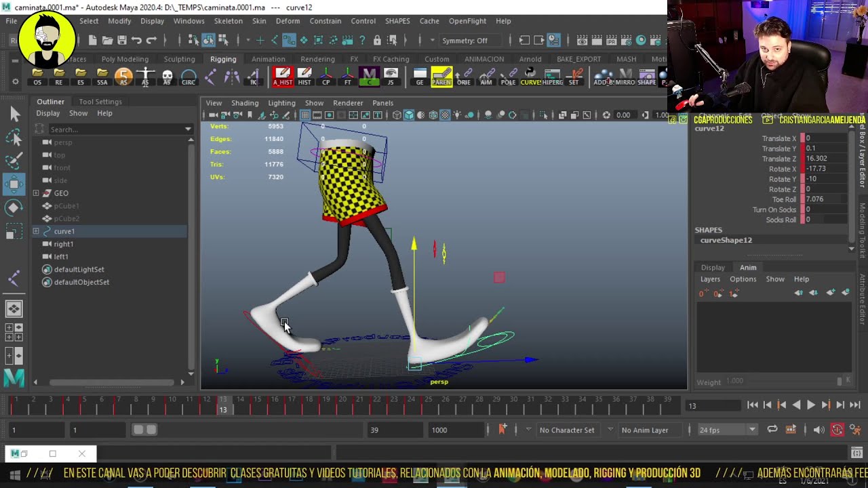Click play forwards button
This screenshot has height=488, width=868.
(811, 405)
